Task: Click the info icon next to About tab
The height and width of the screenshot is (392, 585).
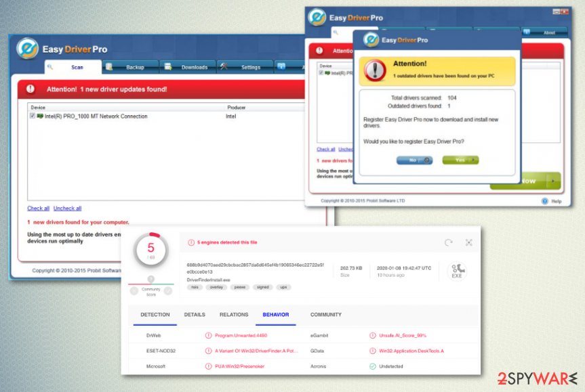Action: pos(527,32)
